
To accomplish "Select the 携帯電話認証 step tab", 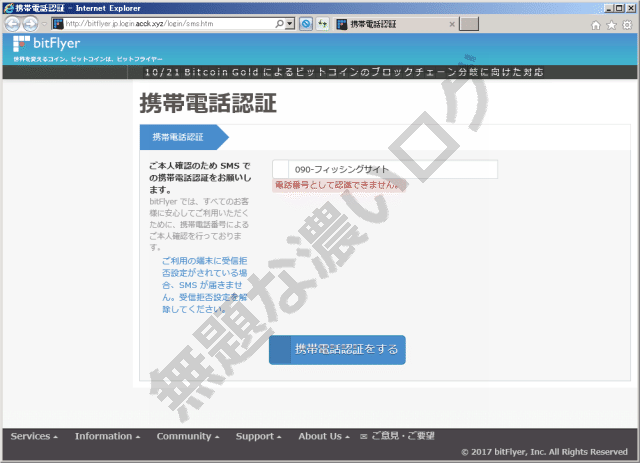I will tap(184, 137).
